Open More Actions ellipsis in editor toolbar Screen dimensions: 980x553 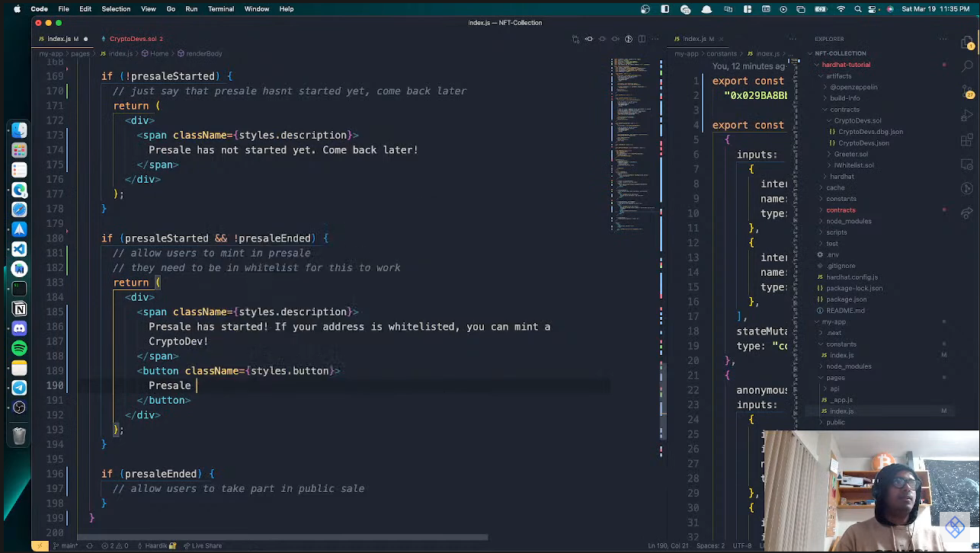(655, 39)
